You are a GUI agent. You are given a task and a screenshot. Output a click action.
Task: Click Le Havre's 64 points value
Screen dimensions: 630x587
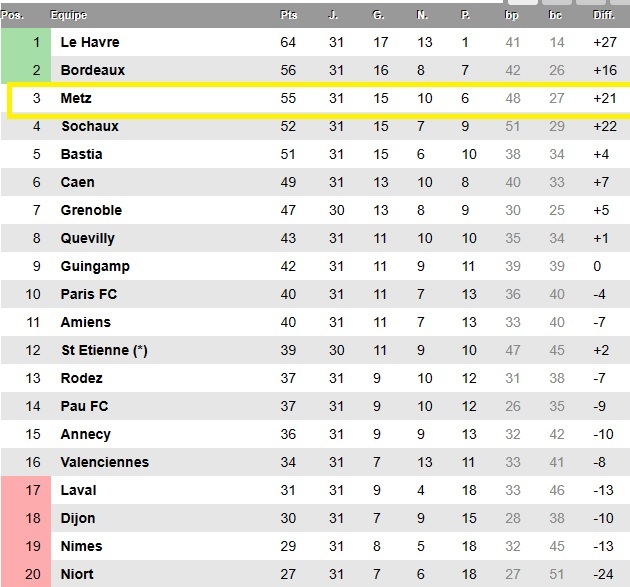(289, 42)
